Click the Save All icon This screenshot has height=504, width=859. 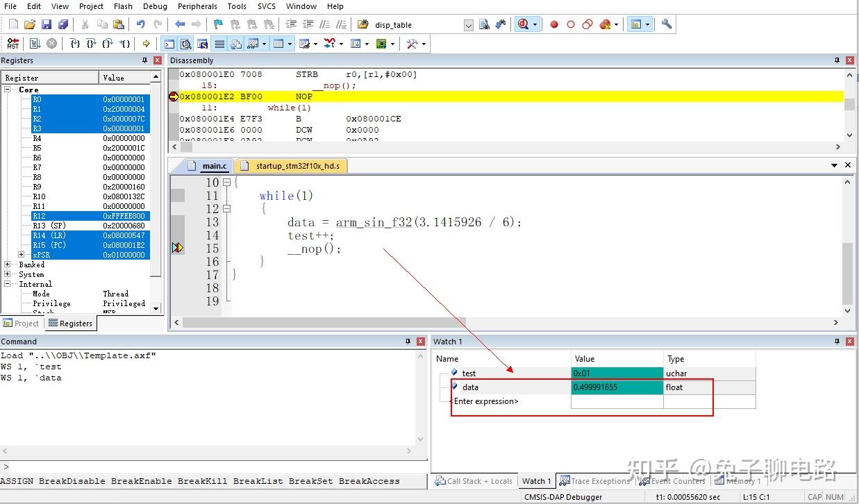point(63,24)
